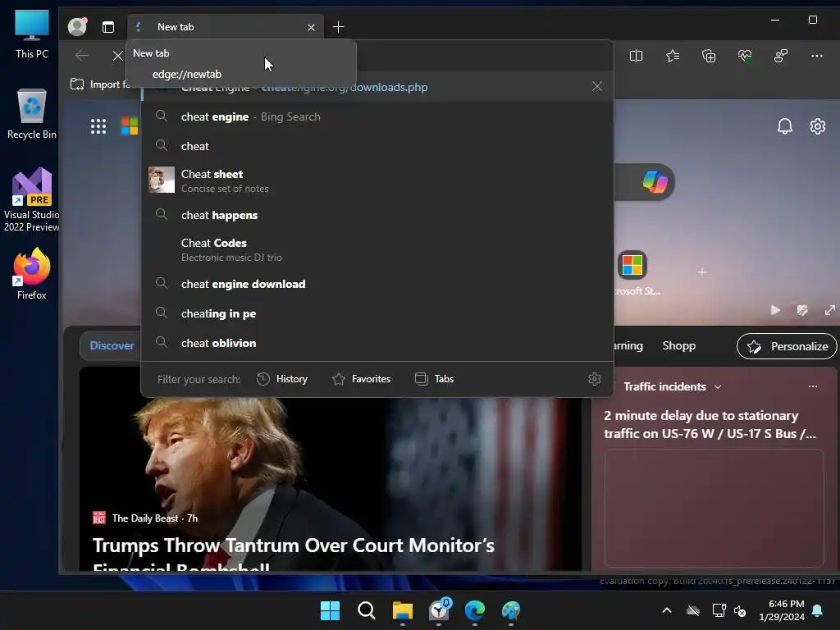Remove the cheatengine.org downloads suggestion
Viewport: 840px width, 630px height.
(x=597, y=86)
